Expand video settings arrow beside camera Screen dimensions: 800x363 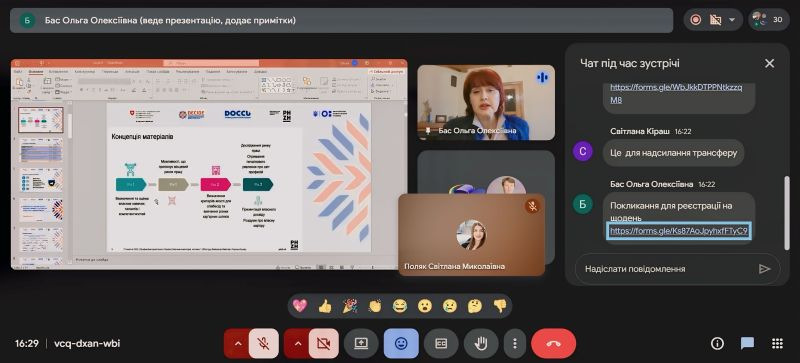(297, 344)
